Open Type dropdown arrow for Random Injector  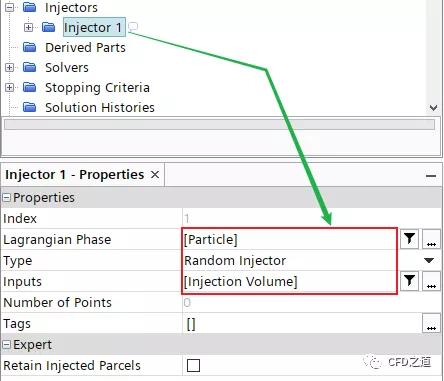(429, 260)
